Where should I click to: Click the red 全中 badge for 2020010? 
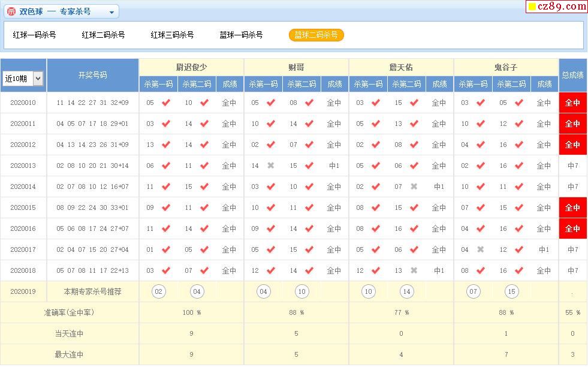click(572, 103)
